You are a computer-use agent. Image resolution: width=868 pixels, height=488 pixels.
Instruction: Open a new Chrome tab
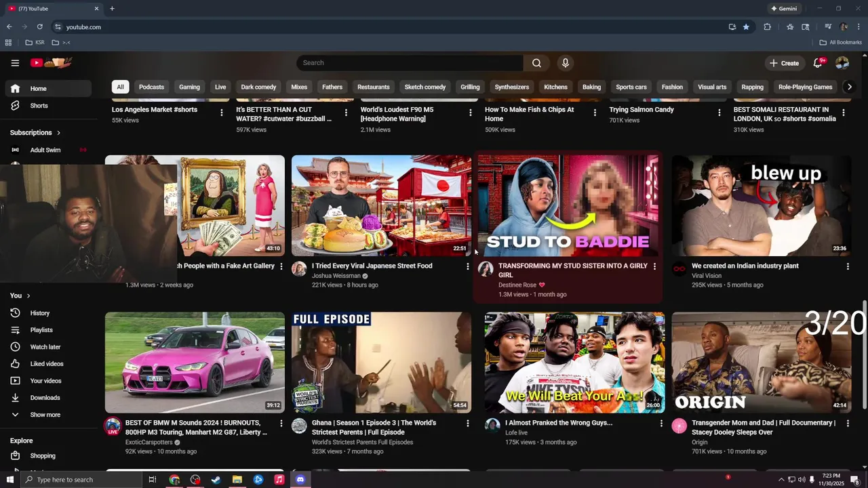(112, 9)
